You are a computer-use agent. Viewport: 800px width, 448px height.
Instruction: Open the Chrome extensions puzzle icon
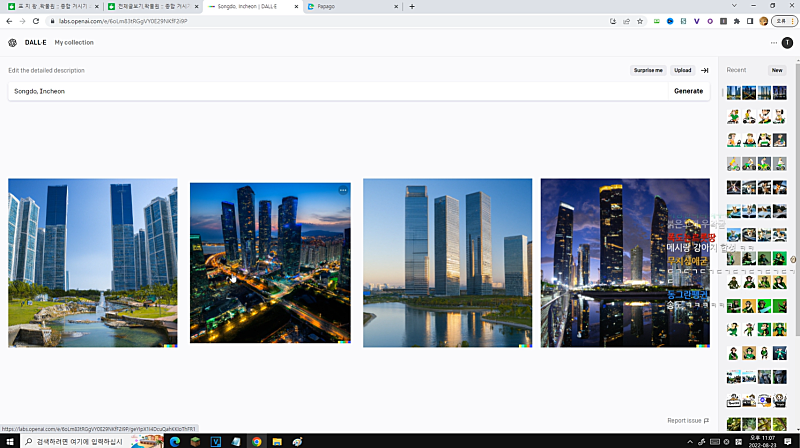point(736,20)
